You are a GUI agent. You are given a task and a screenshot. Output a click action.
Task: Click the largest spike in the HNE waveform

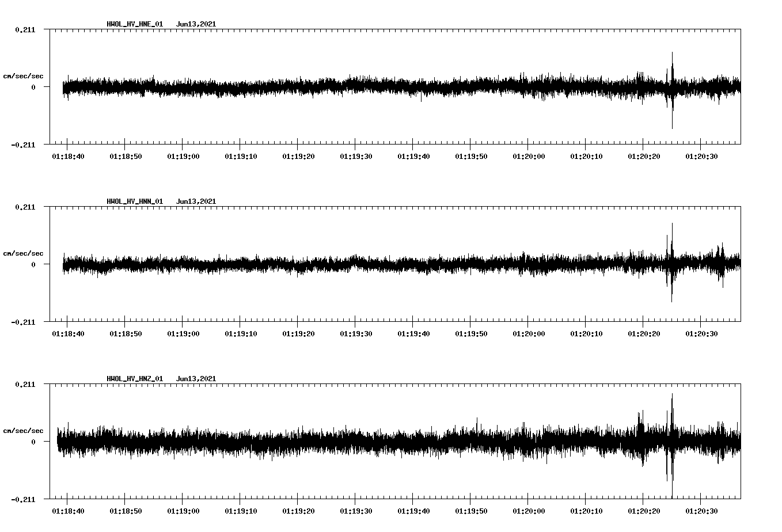[672, 90]
